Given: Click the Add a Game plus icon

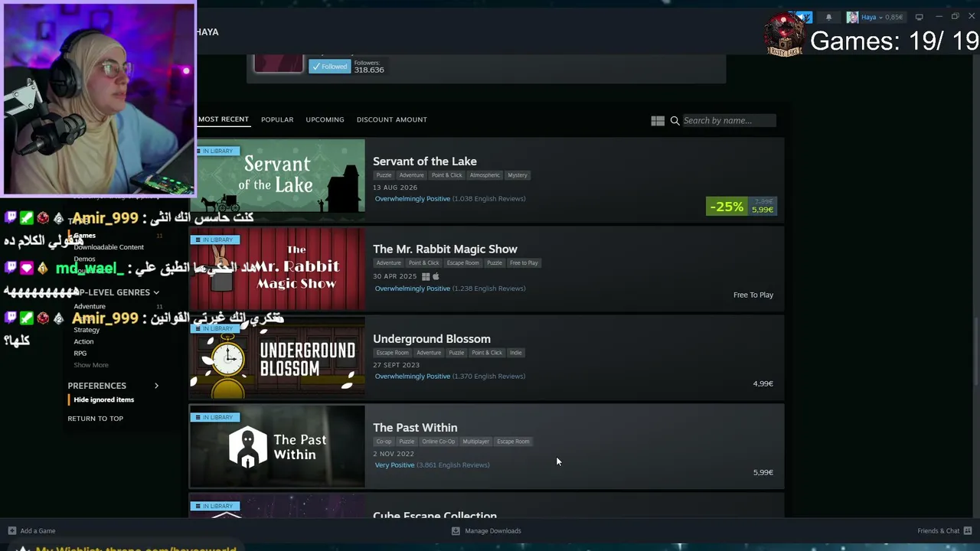Looking at the screenshot, I should point(11,530).
